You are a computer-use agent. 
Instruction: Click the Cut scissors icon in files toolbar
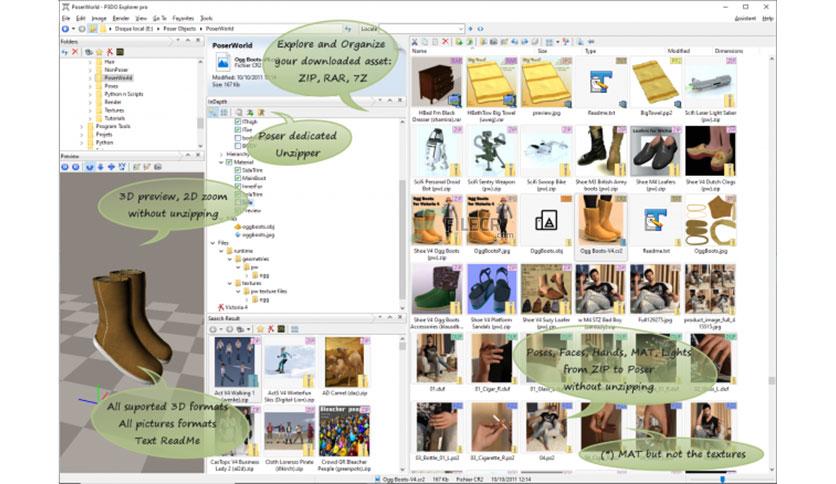pyautogui.click(x=414, y=42)
